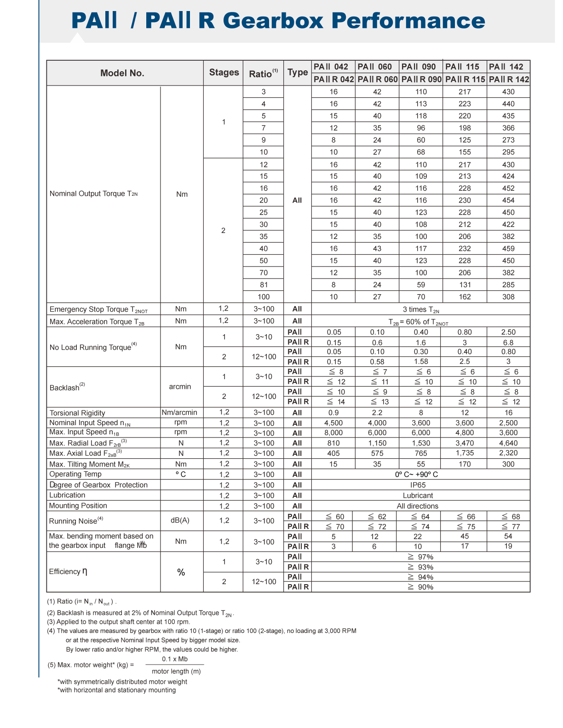Click the 'PAII R 142' model header
This screenshot has width=563, height=728.
click(509, 79)
